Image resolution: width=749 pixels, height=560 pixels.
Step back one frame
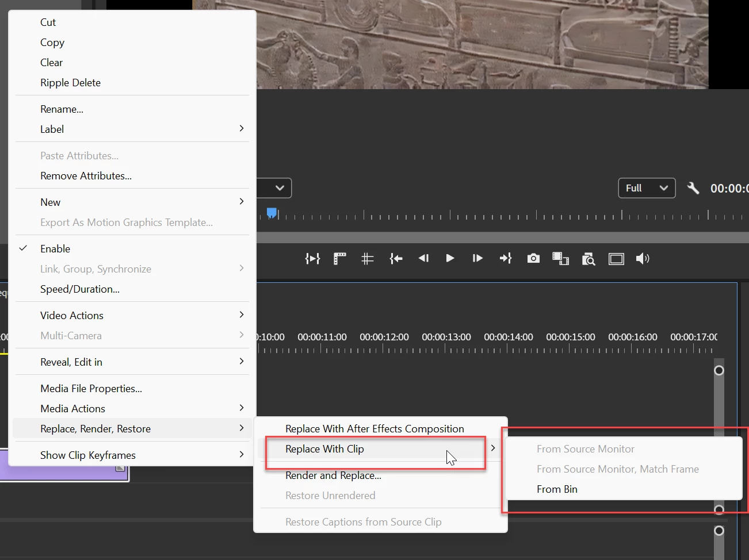pyautogui.click(x=423, y=258)
